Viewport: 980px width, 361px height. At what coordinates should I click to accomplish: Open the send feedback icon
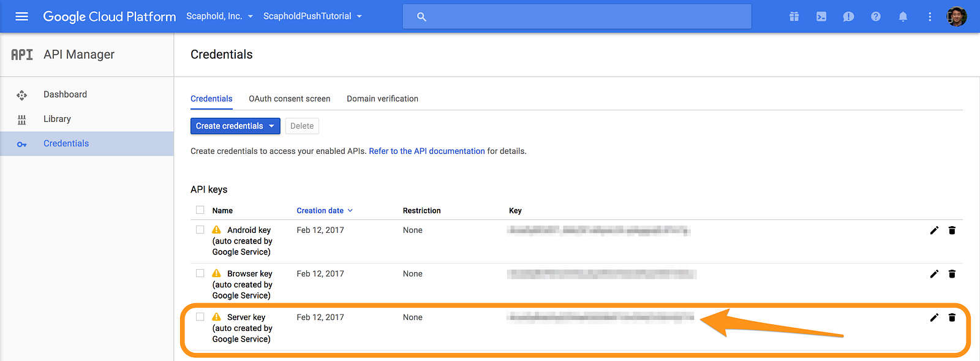(x=848, y=17)
